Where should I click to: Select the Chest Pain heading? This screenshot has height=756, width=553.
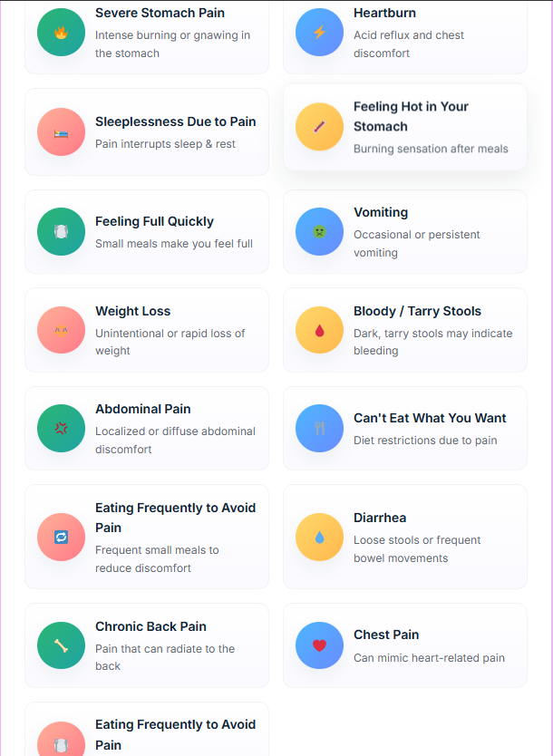(x=386, y=635)
